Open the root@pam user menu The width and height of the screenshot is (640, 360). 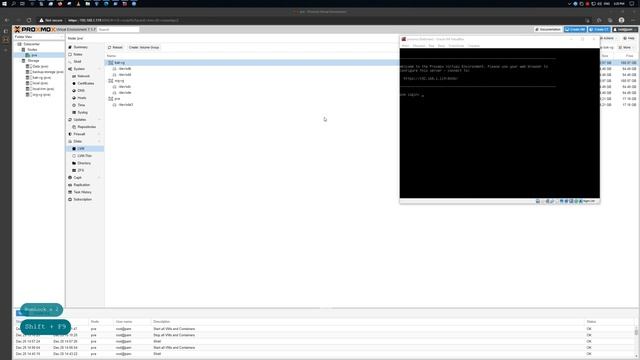[x=624, y=29]
